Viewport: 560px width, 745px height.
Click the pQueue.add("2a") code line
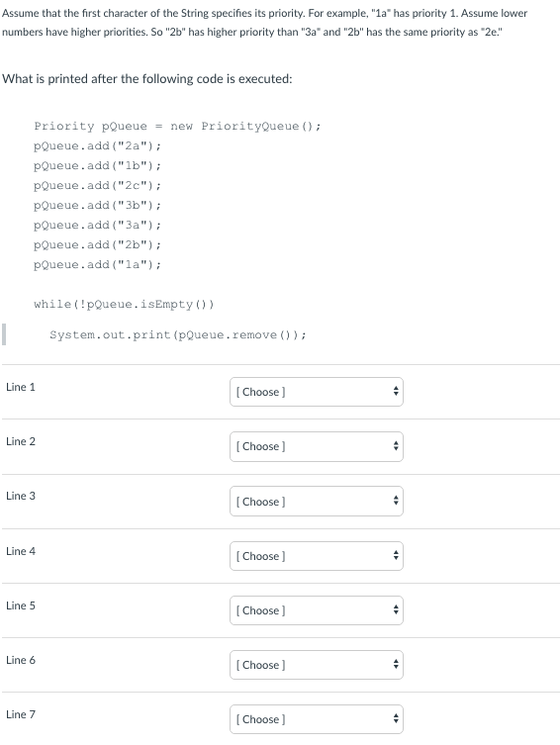pos(97,145)
